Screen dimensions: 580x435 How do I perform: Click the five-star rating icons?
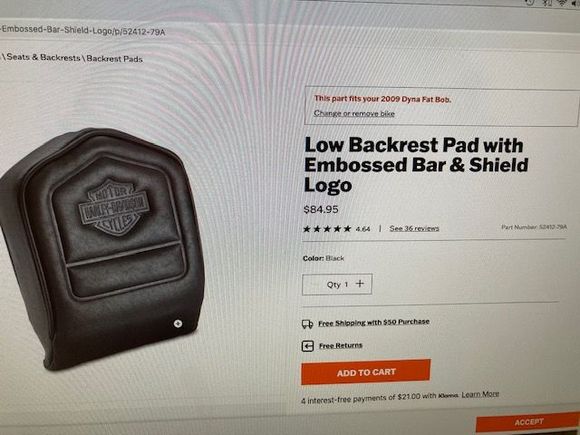pos(327,229)
